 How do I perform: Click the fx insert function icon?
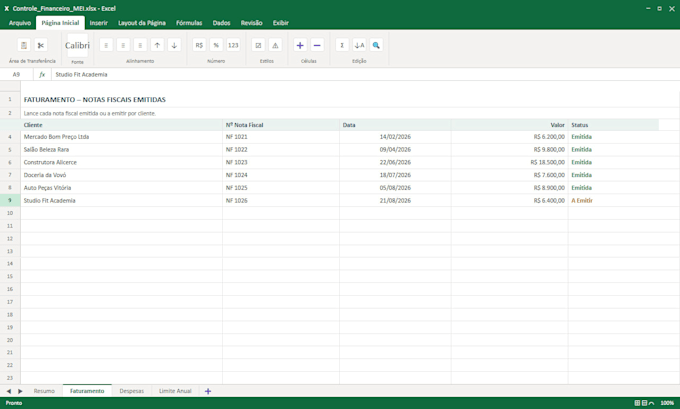click(42, 75)
